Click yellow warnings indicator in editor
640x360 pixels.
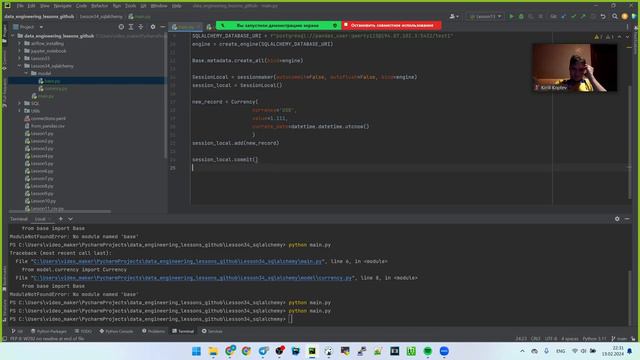tap(598, 37)
